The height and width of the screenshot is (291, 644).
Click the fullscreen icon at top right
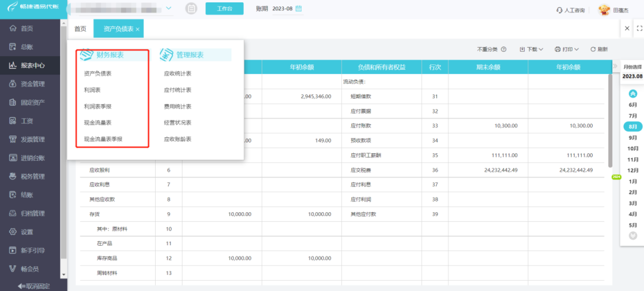point(639,28)
